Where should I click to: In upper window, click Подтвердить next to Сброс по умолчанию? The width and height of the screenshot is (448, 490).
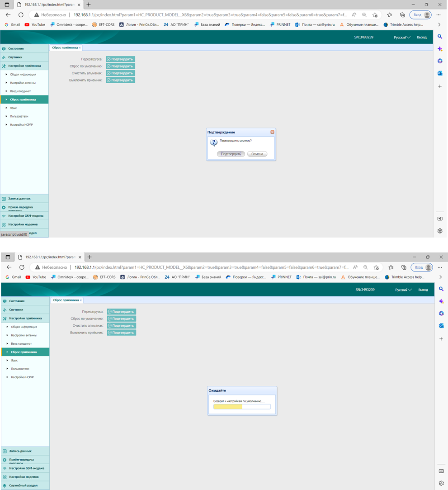120,66
